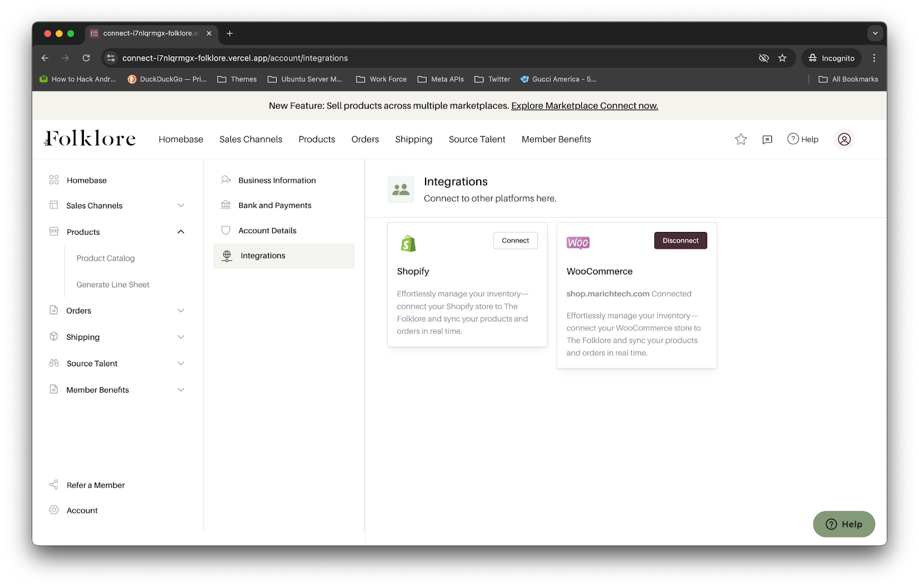Expand the Sales Channels sidebar section

(x=181, y=206)
